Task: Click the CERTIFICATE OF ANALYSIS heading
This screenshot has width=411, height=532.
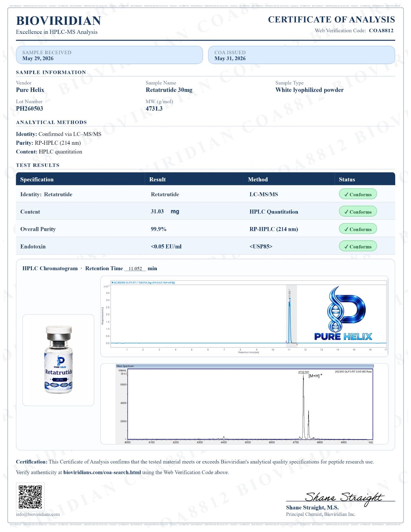Action: tap(331, 20)
